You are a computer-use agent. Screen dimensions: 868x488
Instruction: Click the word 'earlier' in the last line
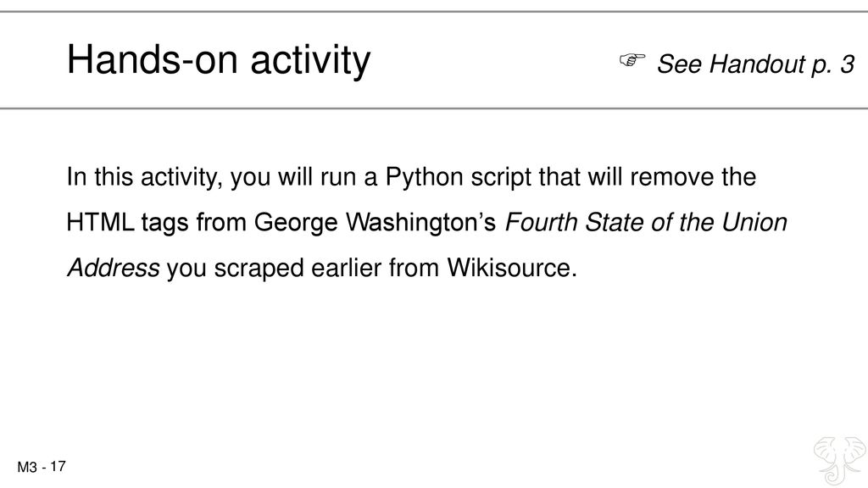click(x=347, y=268)
